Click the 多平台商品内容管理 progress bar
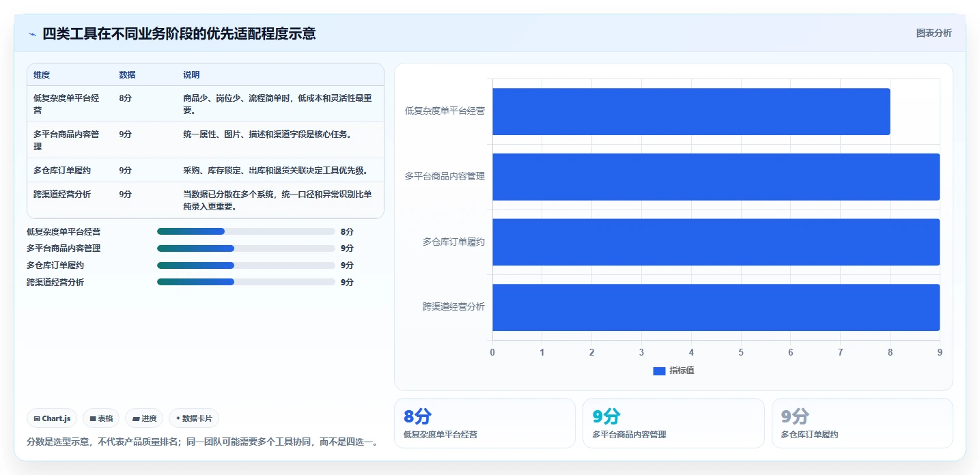 (x=246, y=248)
